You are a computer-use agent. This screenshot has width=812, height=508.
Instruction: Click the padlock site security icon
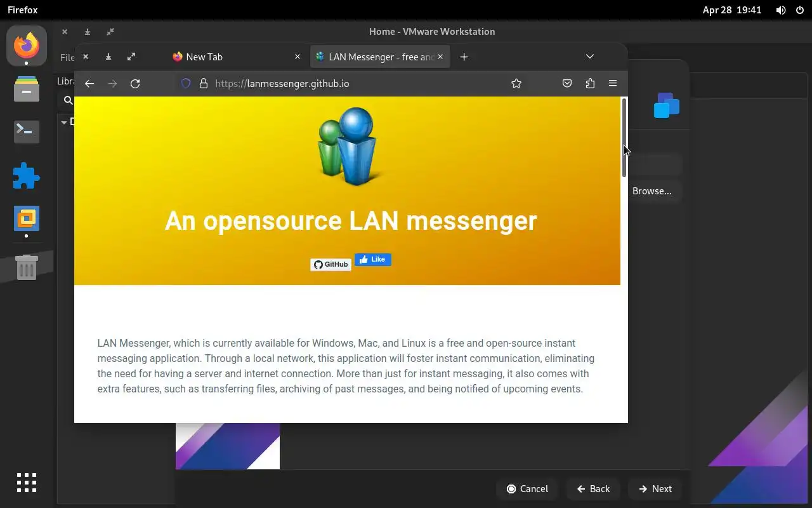pos(204,83)
